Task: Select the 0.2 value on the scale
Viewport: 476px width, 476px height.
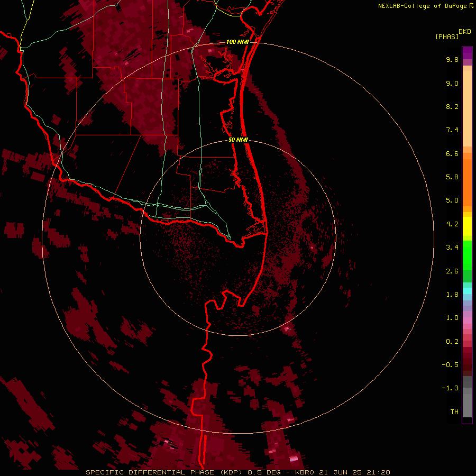Action: click(452, 342)
